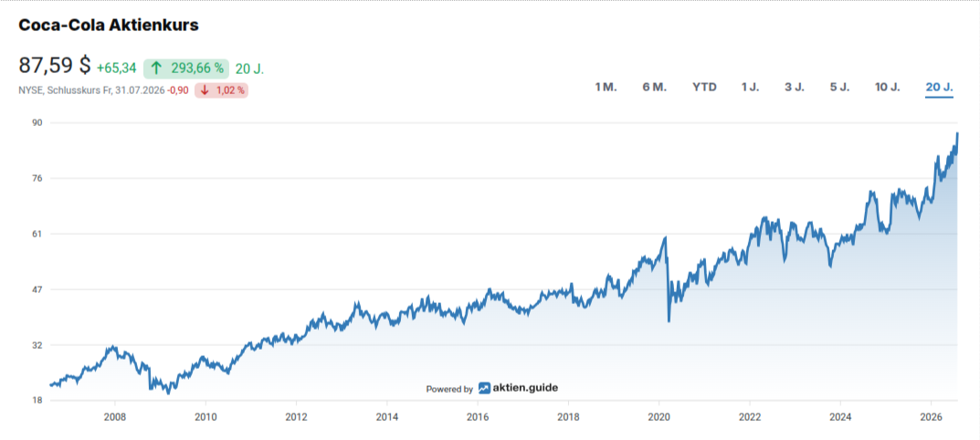
Task: Click the Coca-Cola Aktienkurs heading
Action: [x=109, y=25]
